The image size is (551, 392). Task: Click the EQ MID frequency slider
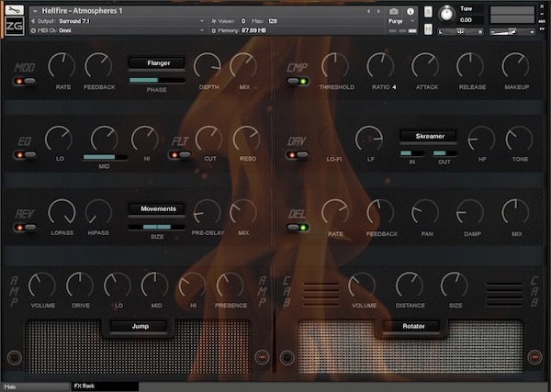point(105,157)
